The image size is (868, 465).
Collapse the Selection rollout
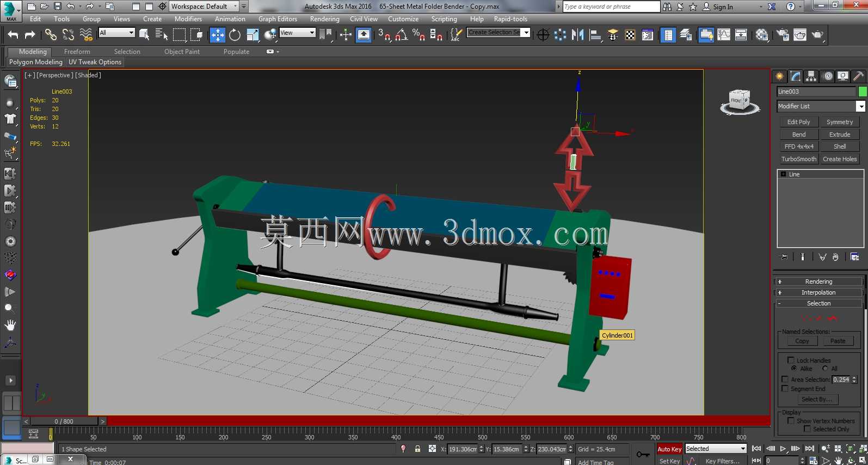click(x=818, y=303)
